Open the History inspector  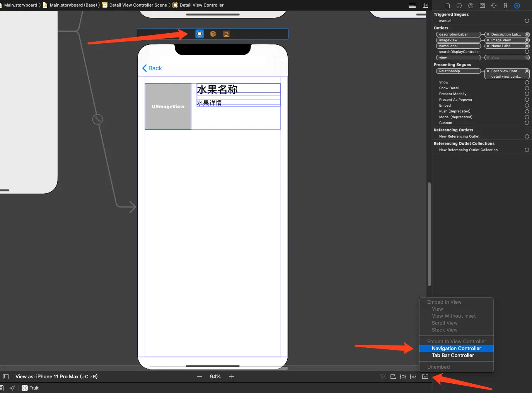pos(459,5)
